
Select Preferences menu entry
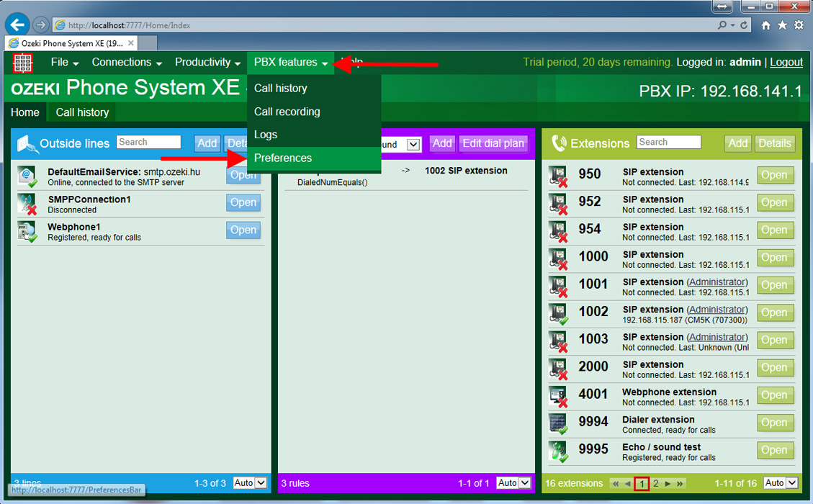click(314, 158)
